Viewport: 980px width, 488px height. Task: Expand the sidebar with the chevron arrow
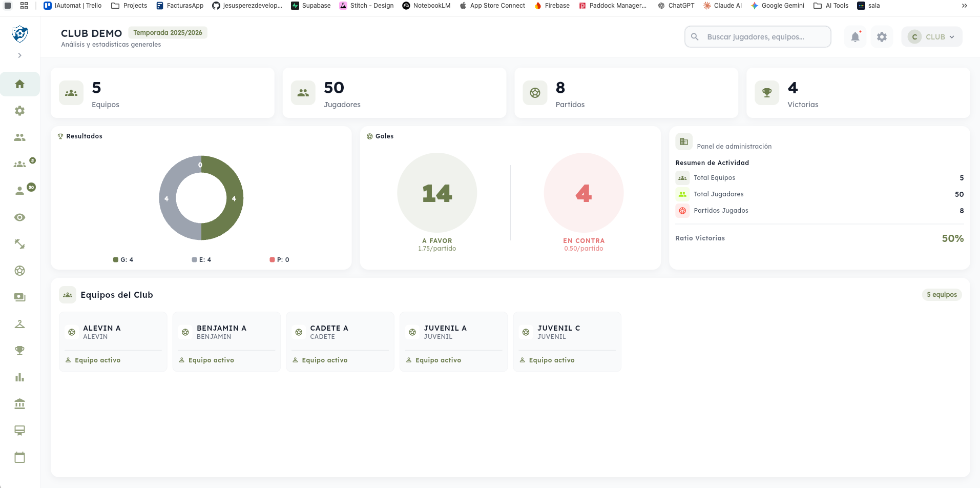(19, 55)
